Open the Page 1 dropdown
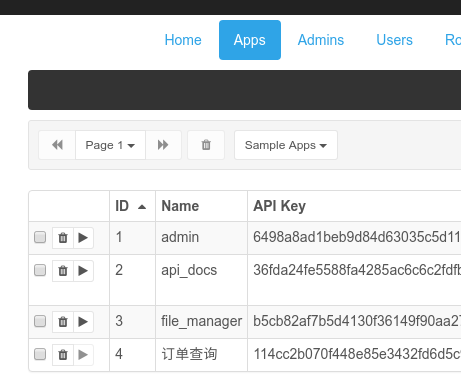The image size is (461, 389). click(110, 145)
